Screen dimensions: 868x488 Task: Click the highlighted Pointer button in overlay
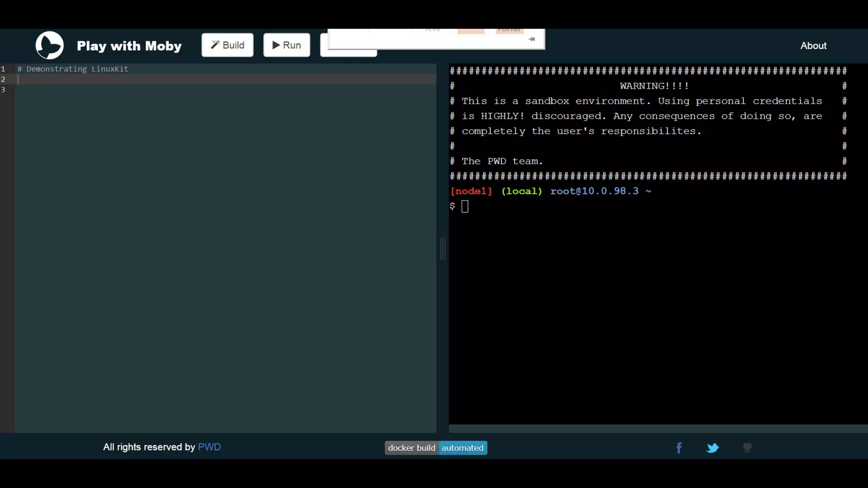coord(509,31)
